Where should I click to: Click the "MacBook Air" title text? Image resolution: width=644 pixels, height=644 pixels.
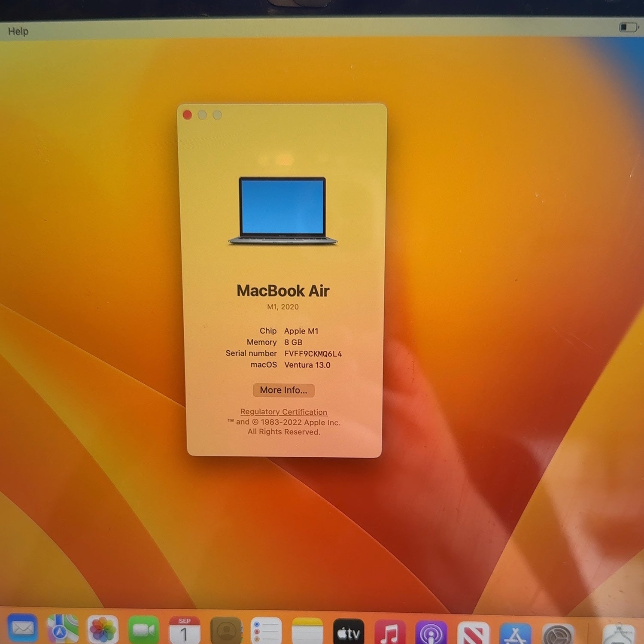(x=283, y=291)
